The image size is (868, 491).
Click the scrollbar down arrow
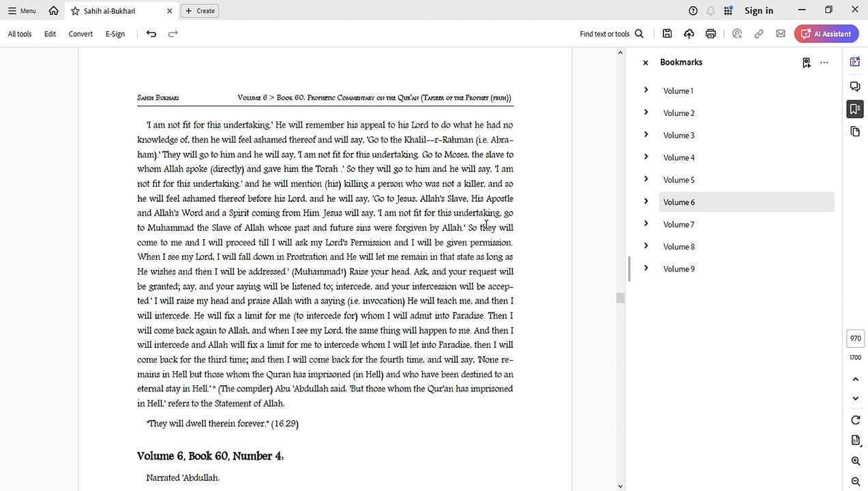coord(620,486)
